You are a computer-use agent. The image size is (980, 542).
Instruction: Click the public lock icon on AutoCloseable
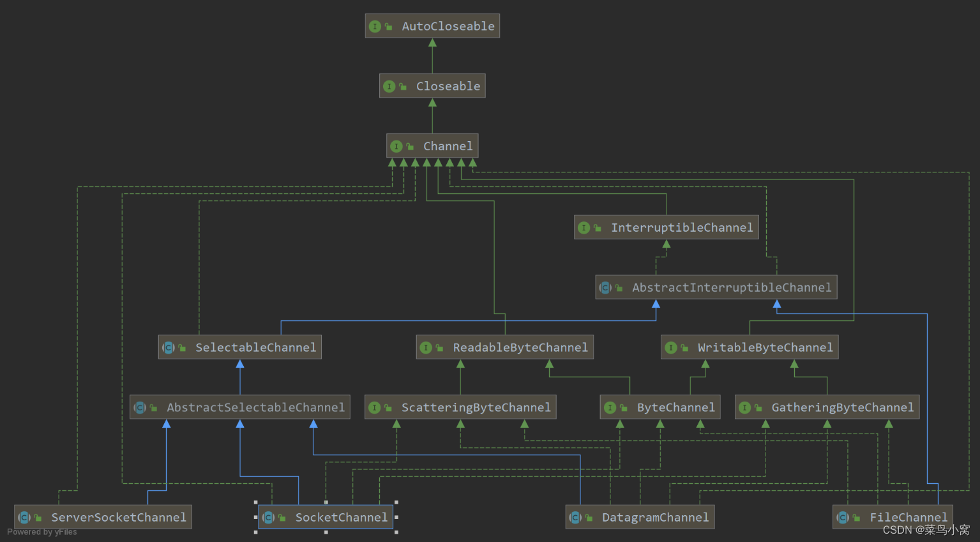(x=388, y=26)
